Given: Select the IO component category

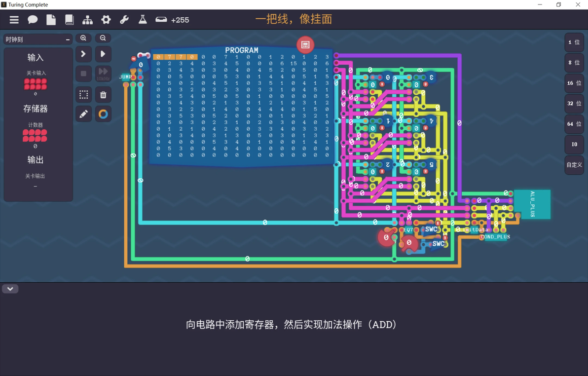Looking at the screenshot, I should [x=574, y=144].
